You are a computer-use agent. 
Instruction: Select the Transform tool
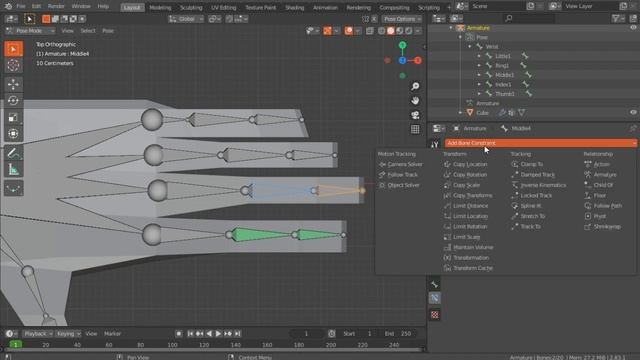click(13, 134)
